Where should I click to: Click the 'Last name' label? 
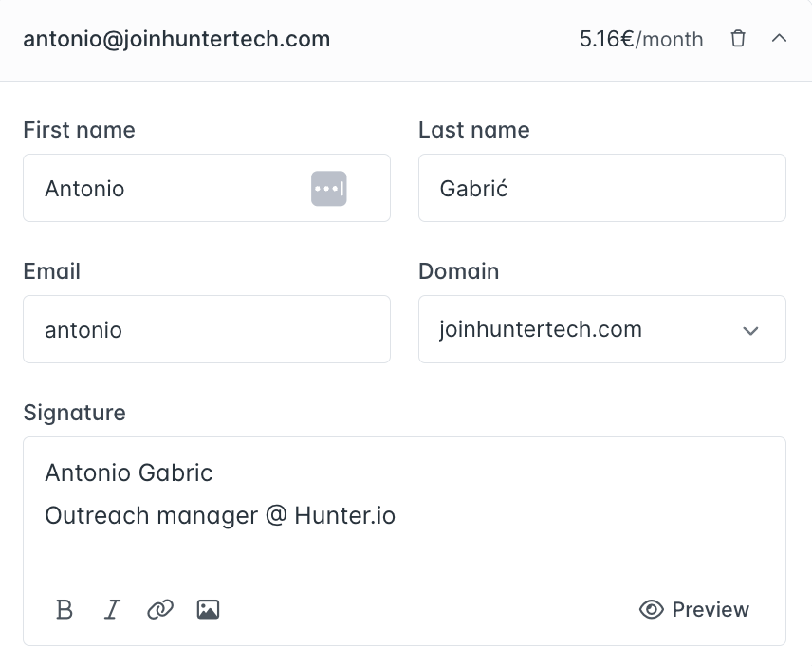click(473, 130)
